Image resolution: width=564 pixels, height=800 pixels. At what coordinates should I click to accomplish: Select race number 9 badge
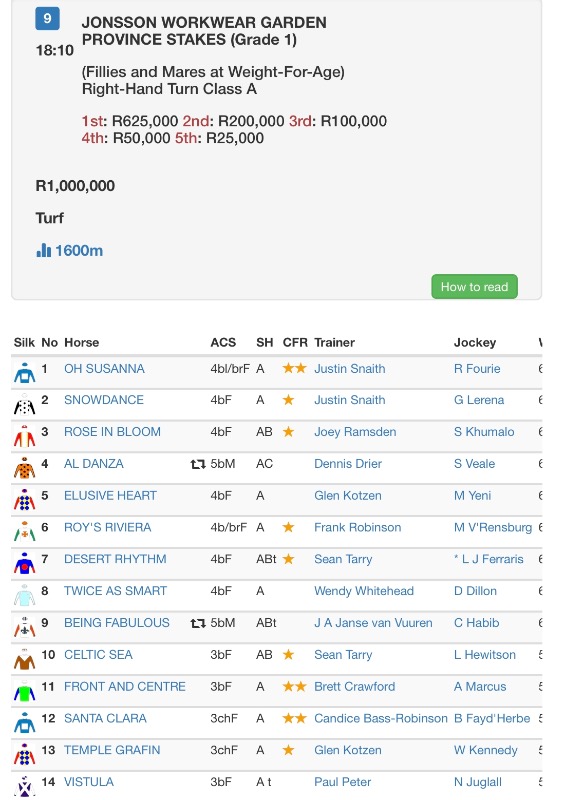pos(47,19)
